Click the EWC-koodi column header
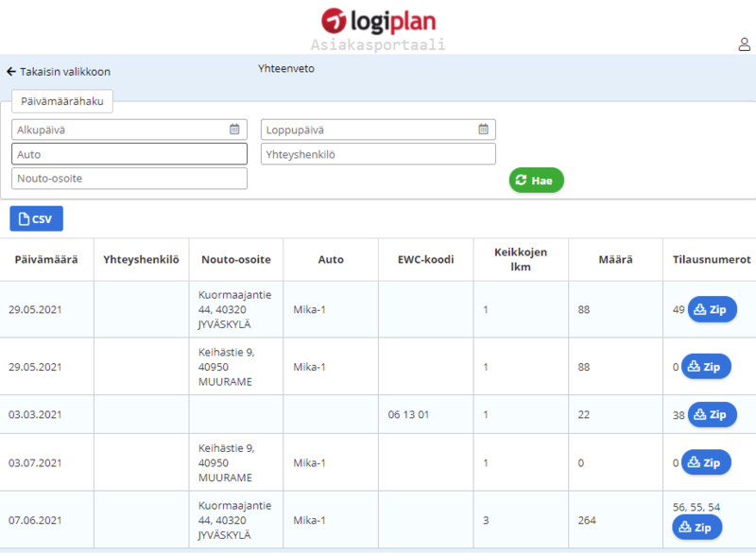Viewport: 756px width, 556px height. coord(426,259)
